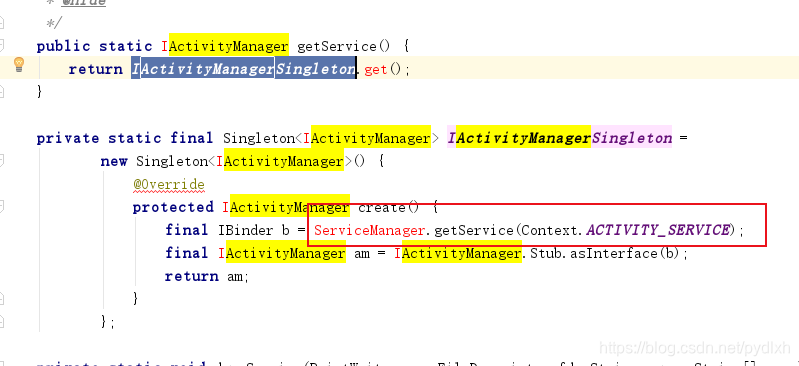The height and width of the screenshot is (366, 799).
Task: Collapse the new Singleton block fold marker
Action: pos(2,162)
